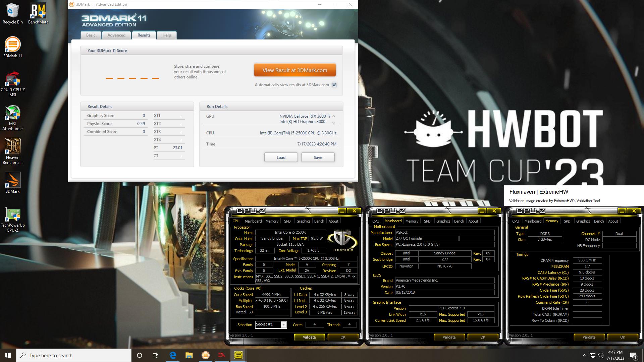This screenshot has width=644, height=362.
Task: Click the red MSI Afterburner taskbar icon
Action: pos(222,355)
